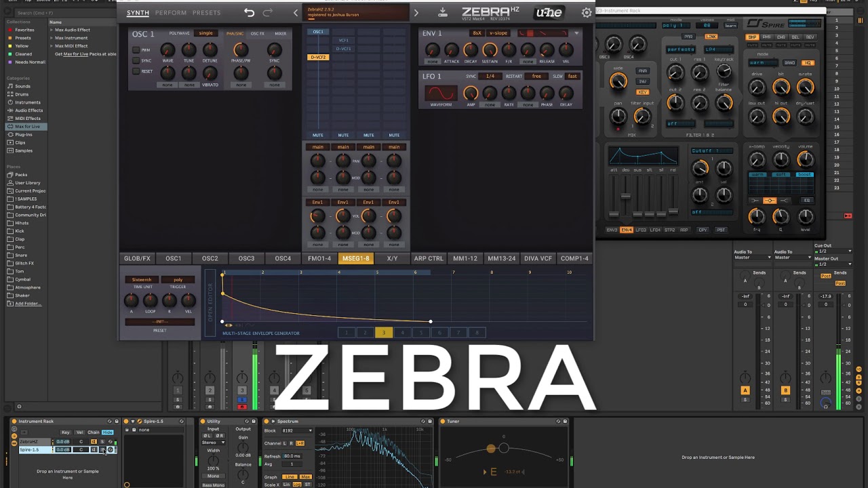
Task: Click the u-he logo
Action: tap(549, 12)
